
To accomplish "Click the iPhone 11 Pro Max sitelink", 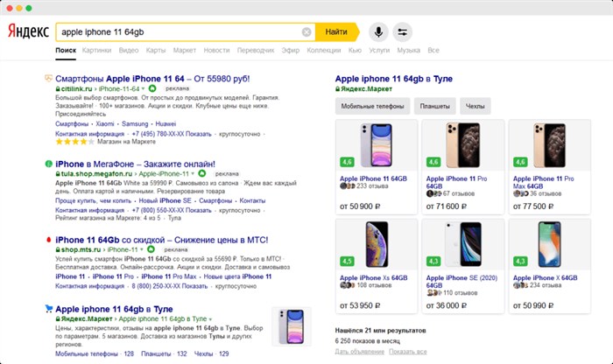I will coord(169,276).
